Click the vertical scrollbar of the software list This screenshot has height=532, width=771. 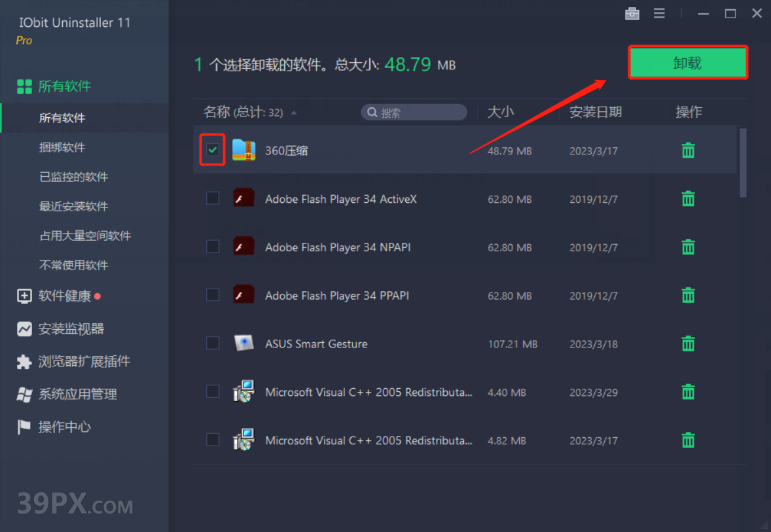click(743, 163)
